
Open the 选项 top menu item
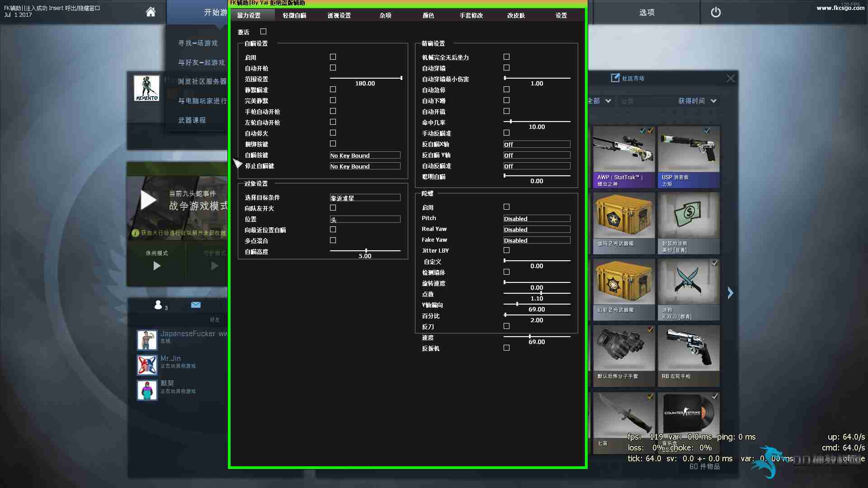[x=646, y=12]
